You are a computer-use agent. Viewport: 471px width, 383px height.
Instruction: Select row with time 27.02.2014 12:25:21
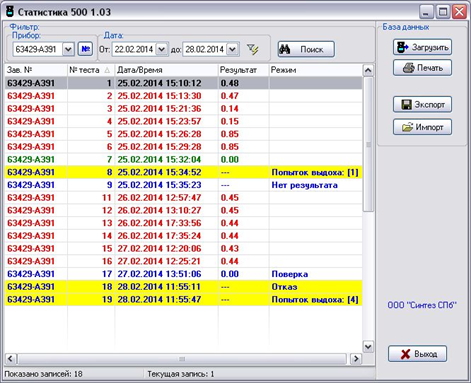[183, 261]
